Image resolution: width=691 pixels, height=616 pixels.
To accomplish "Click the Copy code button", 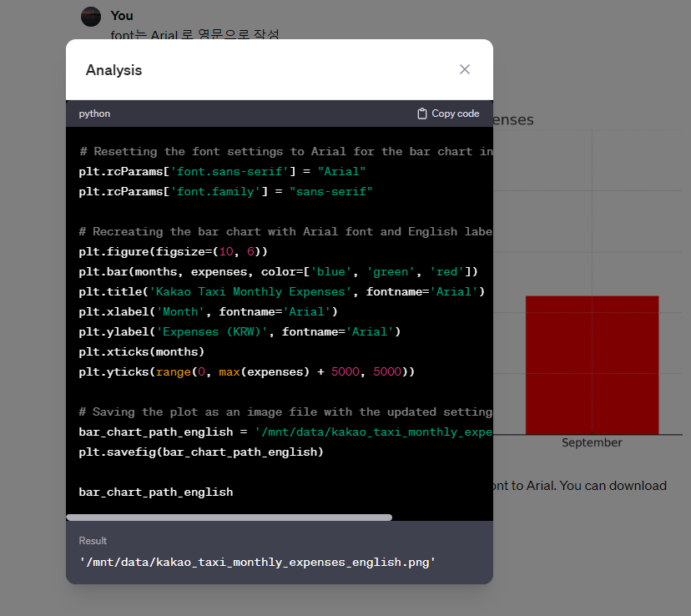I will point(448,114).
